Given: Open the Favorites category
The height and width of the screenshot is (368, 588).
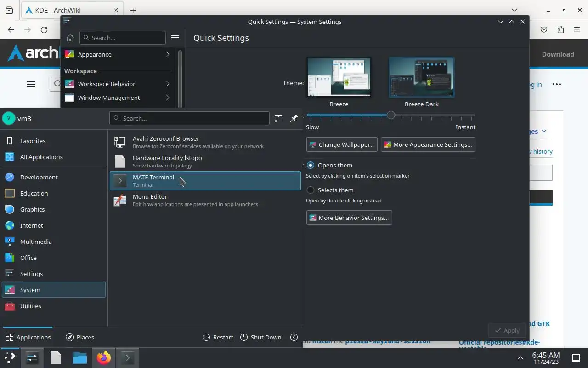Looking at the screenshot, I should 54,141.
